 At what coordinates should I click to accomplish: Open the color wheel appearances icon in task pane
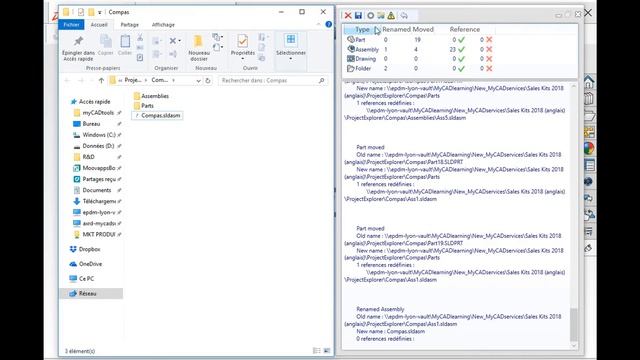pos(589,148)
